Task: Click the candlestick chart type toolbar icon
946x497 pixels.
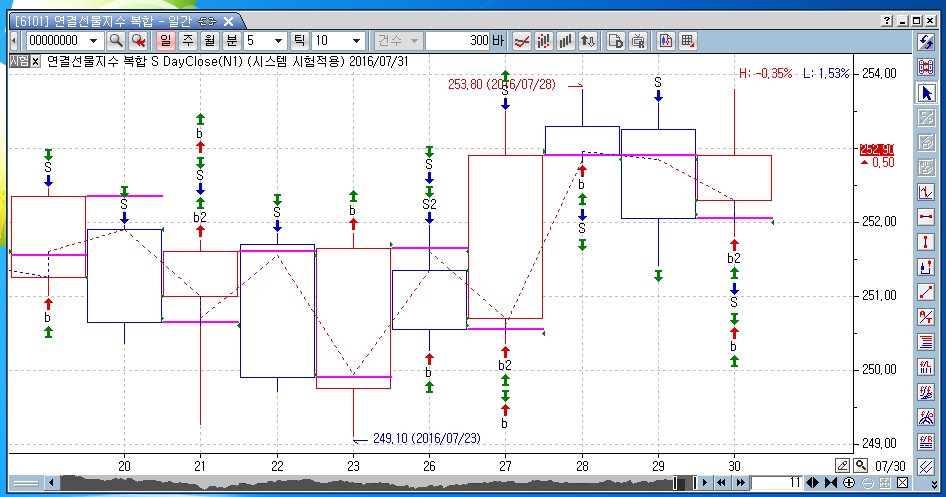Action: click(x=544, y=41)
